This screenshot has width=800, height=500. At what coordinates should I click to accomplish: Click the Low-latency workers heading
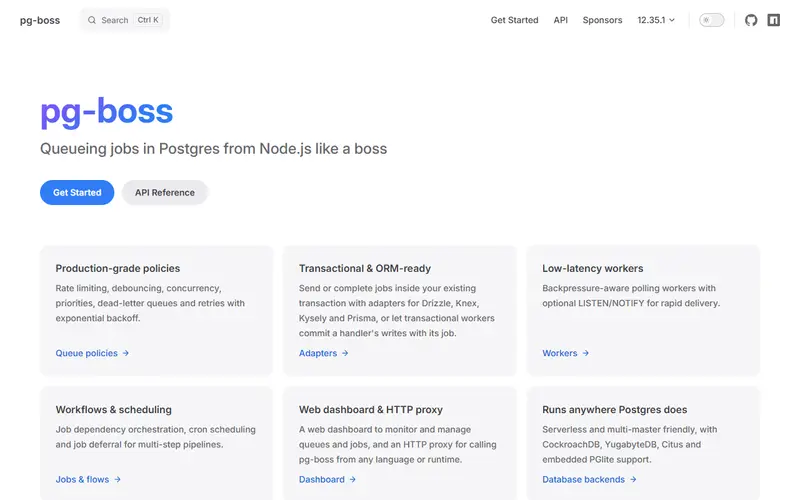click(593, 268)
